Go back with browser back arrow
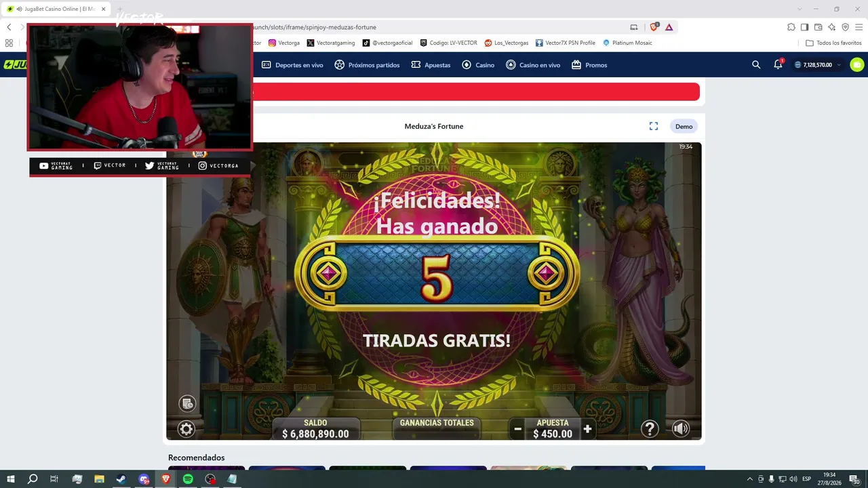The image size is (868, 488). 9,27
